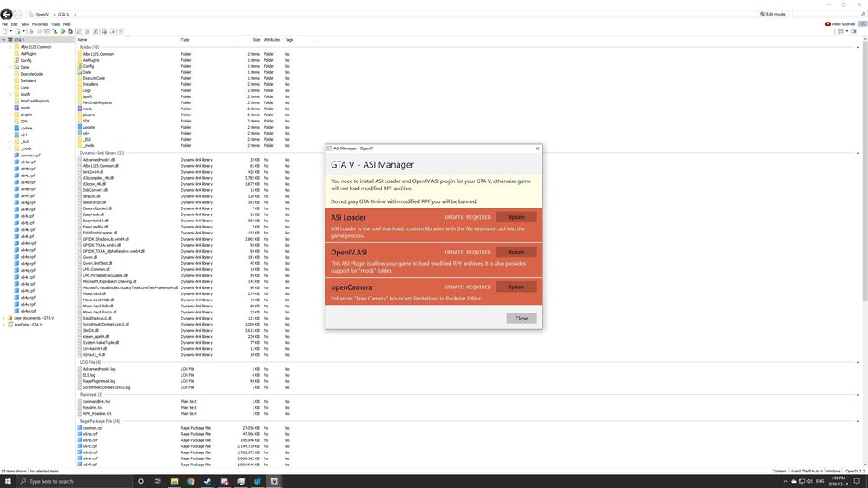Click the New file icon in OpenIV toolbar
Screen dimensions: 868x488
point(5,31)
